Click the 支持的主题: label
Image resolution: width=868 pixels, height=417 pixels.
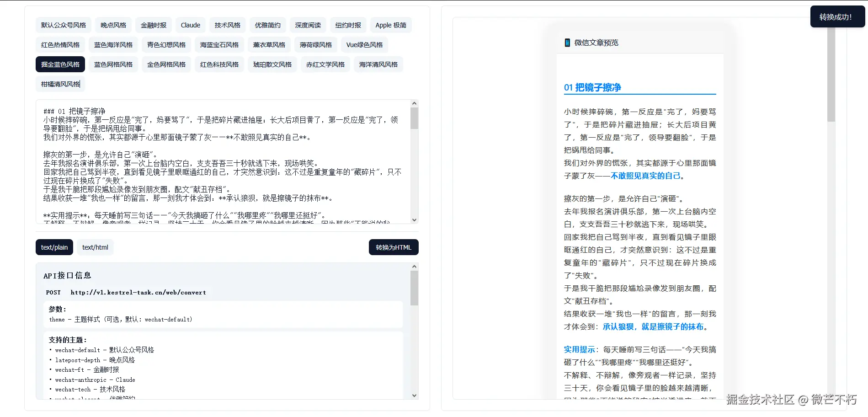click(68, 340)
